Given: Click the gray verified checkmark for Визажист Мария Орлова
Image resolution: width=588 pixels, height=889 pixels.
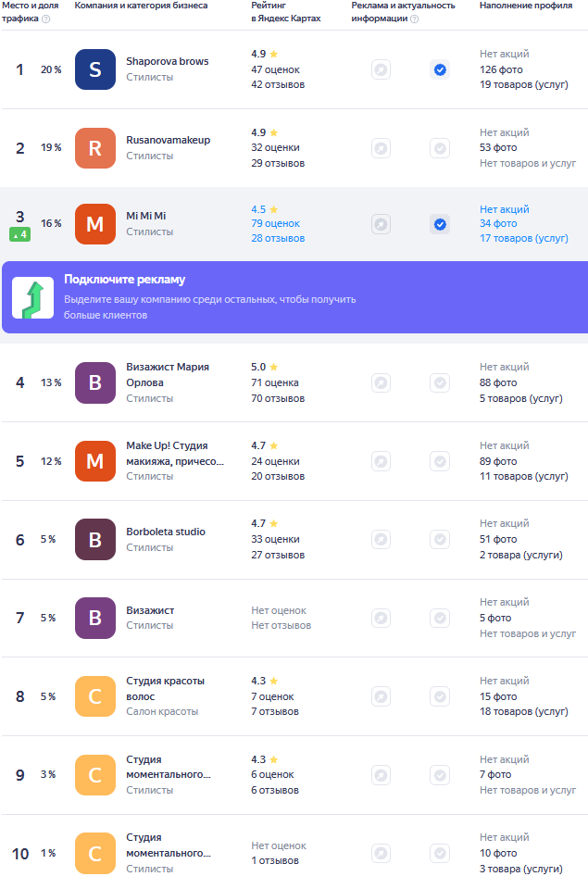Looking at the screenshot, I should 440,383.
